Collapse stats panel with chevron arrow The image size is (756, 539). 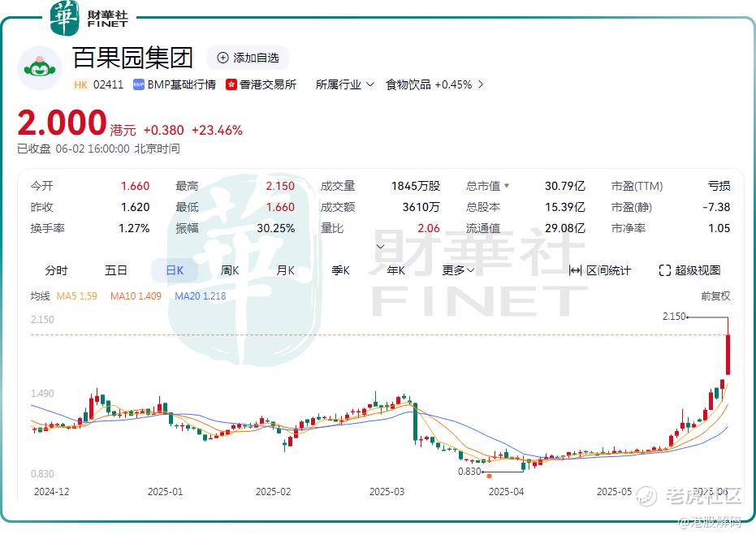(380, 246)
